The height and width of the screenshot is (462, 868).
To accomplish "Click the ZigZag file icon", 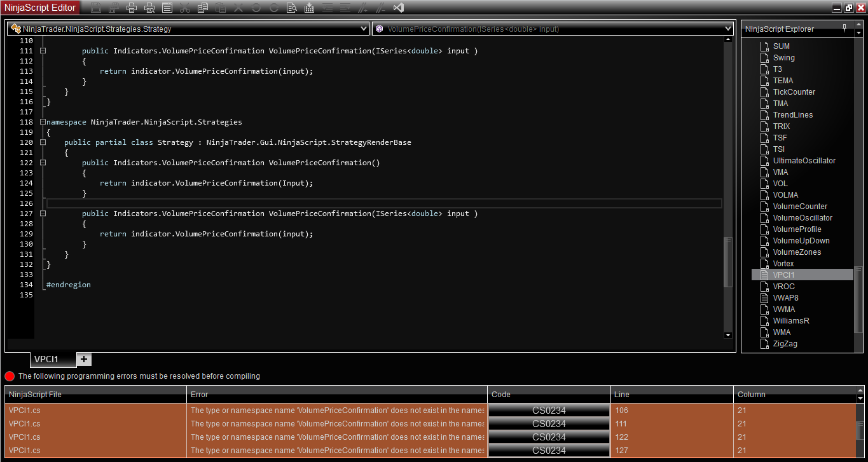I will point(764,344).
